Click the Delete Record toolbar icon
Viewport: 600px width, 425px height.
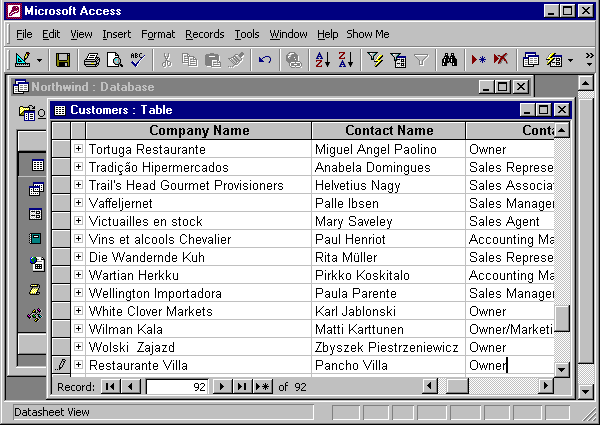(x=501, y=61)
